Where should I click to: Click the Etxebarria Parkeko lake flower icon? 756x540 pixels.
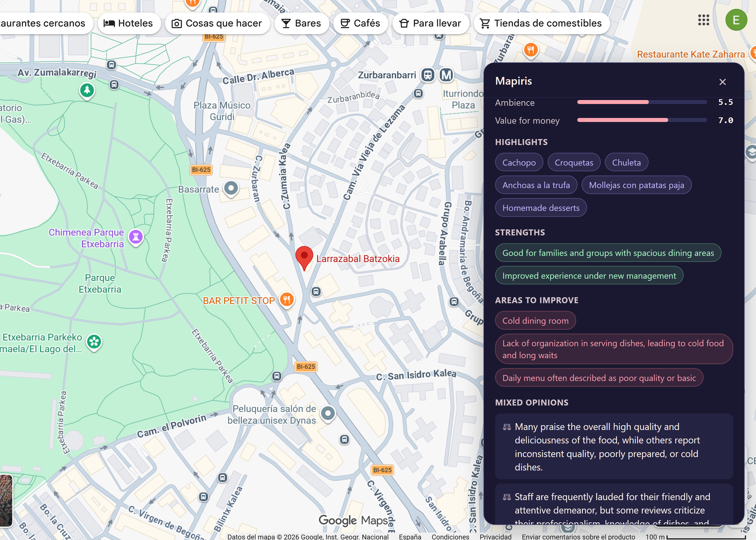pos(94,343)
